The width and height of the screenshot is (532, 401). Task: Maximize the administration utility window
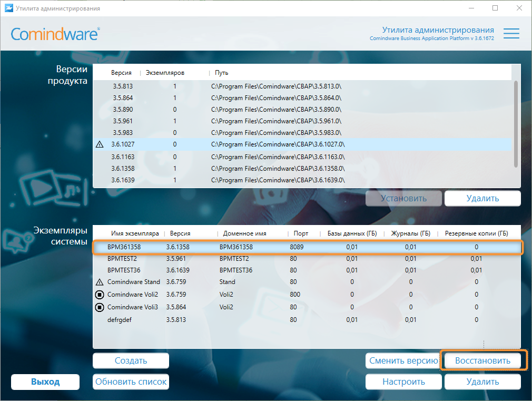(495, 8)
